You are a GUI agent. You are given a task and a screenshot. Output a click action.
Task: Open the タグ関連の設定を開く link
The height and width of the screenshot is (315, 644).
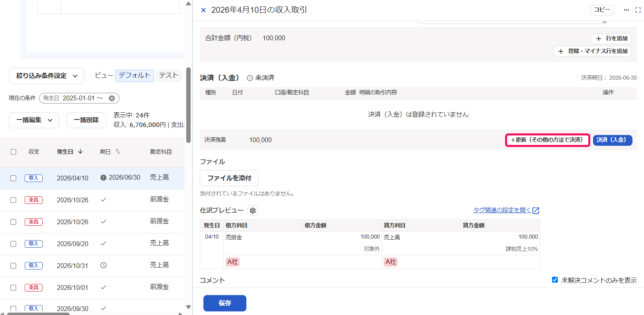pos(502,210)
